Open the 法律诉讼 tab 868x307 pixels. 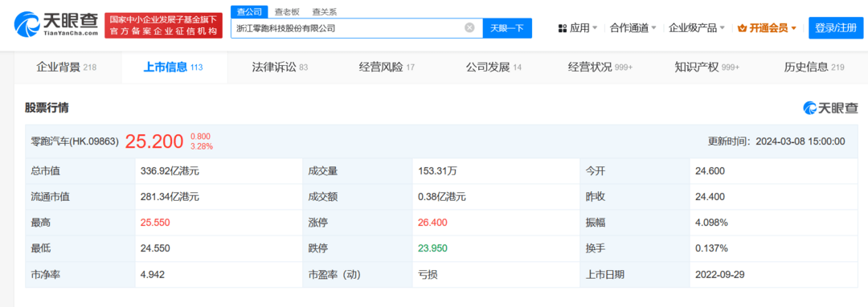tap(280, 68)
